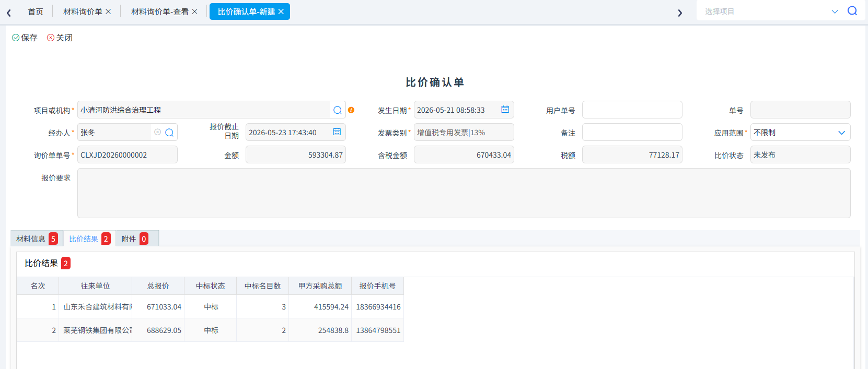868x369 pixels.
Task: Close the 比价确认单-新建 tab
Action: [x=281, y=11]
